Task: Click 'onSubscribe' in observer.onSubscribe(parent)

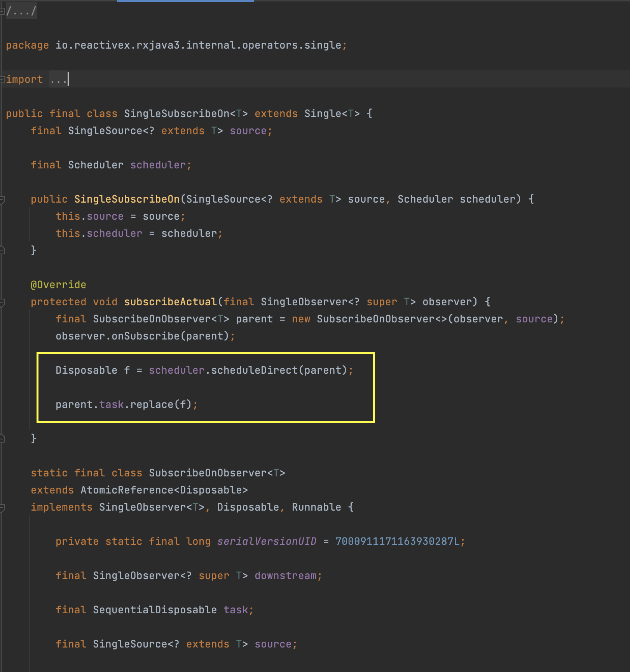Action: (146, 336)
